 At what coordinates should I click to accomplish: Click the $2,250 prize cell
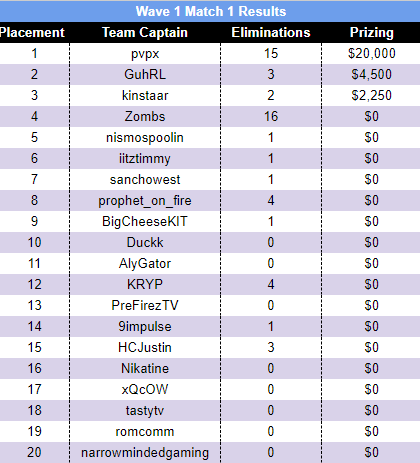(x=371, y=95)
